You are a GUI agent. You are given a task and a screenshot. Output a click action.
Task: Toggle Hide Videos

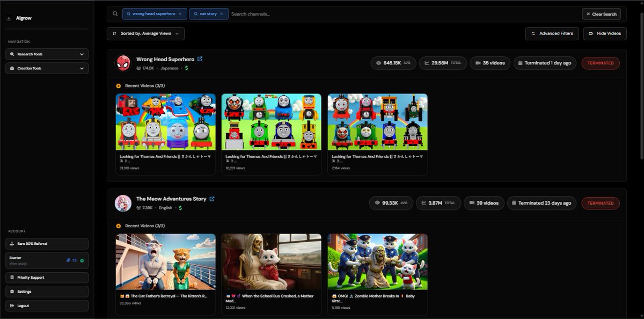[x=605, y=33]
